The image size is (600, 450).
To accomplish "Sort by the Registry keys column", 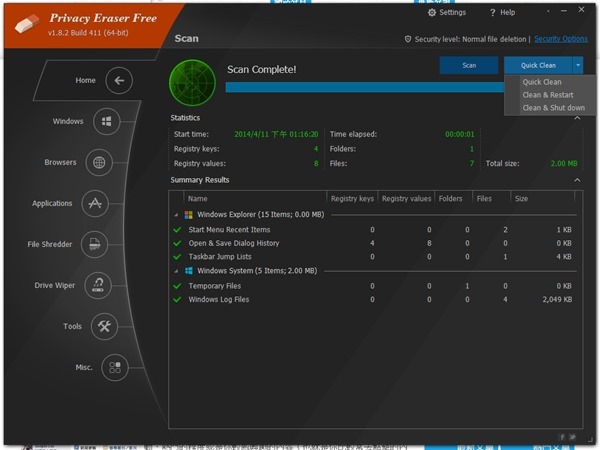I will (352, 199).
